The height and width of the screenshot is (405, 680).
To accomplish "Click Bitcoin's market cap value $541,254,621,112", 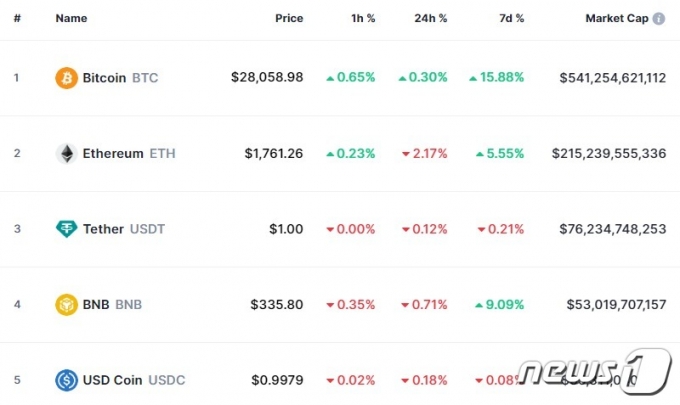I will coord(612,78).
